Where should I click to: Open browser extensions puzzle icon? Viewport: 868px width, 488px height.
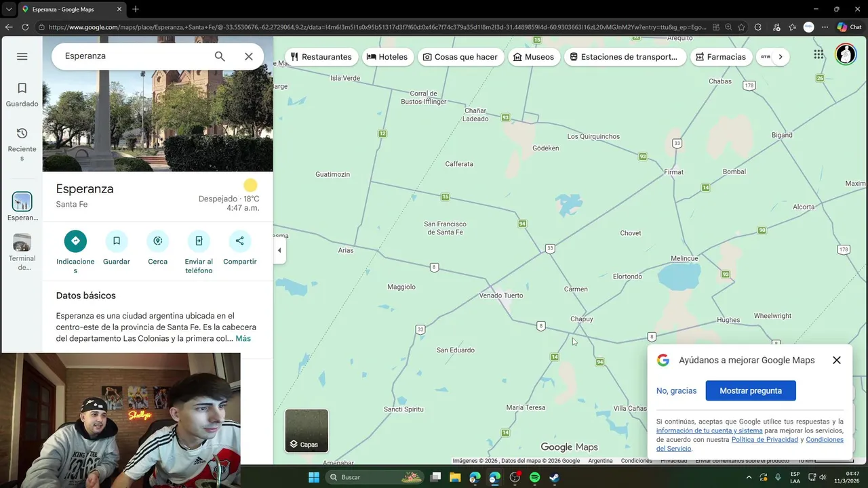758,27
